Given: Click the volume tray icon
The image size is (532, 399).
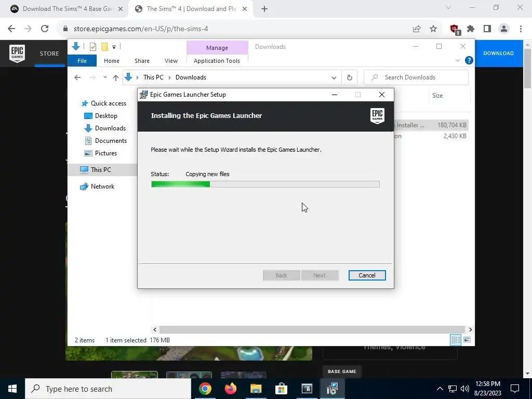Looking at the screenshot, I should pos(465,389).
